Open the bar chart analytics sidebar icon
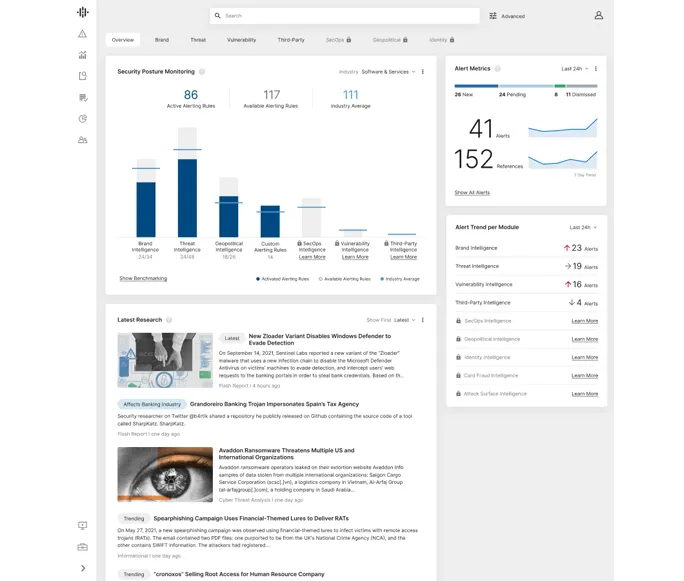 pyautogui.click(x=82, y=55)
